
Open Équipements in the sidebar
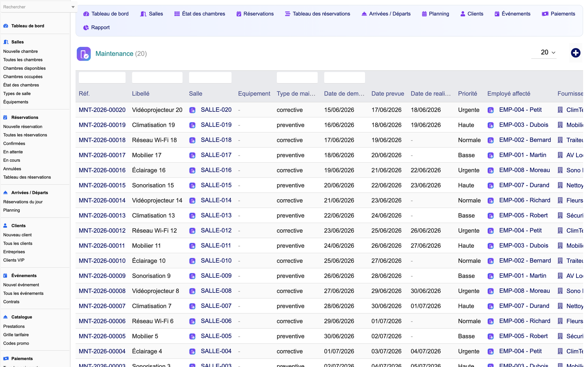pos(16,102)
